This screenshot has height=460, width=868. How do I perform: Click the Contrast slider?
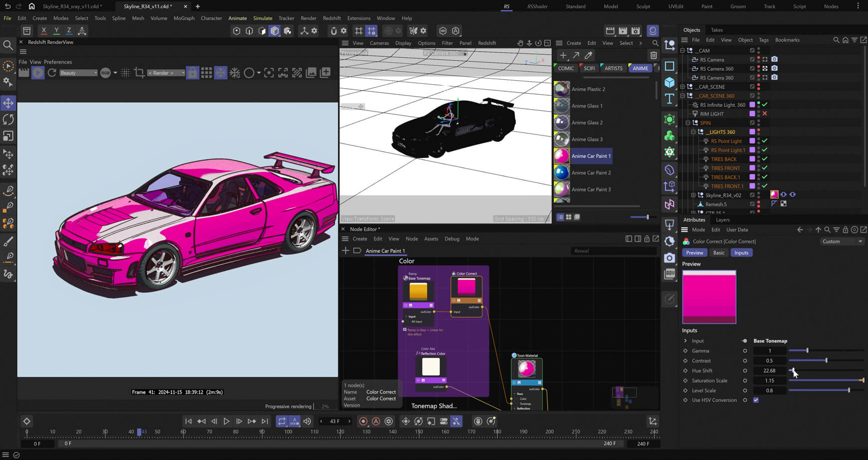coord(826,361)
